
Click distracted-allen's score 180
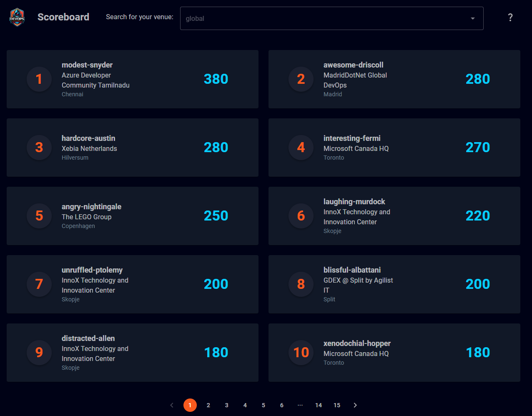(x=216, y=353)
